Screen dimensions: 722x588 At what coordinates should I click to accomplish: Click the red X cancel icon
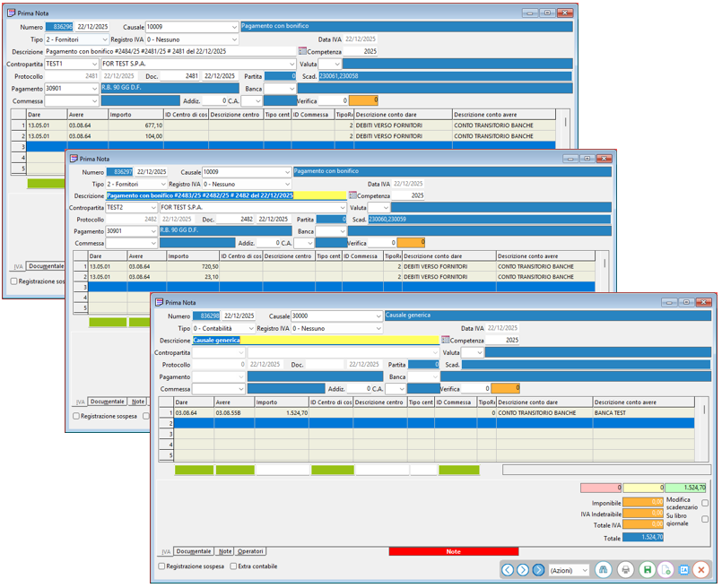701,570
